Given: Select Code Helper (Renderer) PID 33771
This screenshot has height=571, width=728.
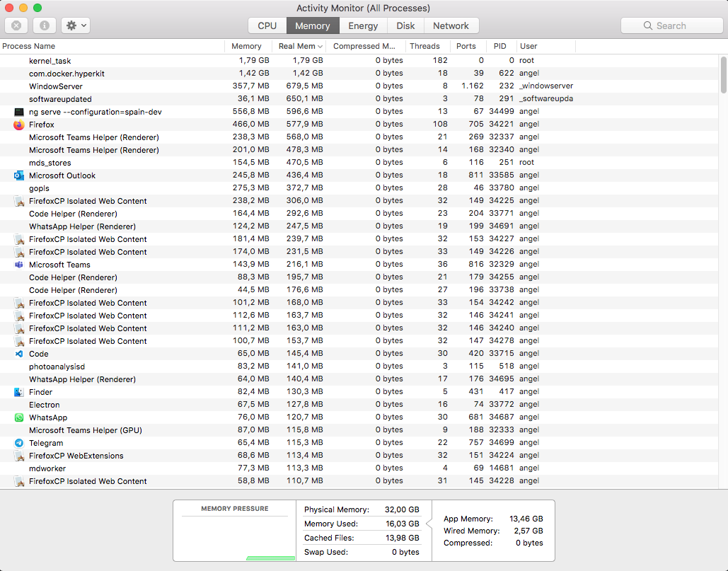Looking at the screenshot, I should point(360,214).
